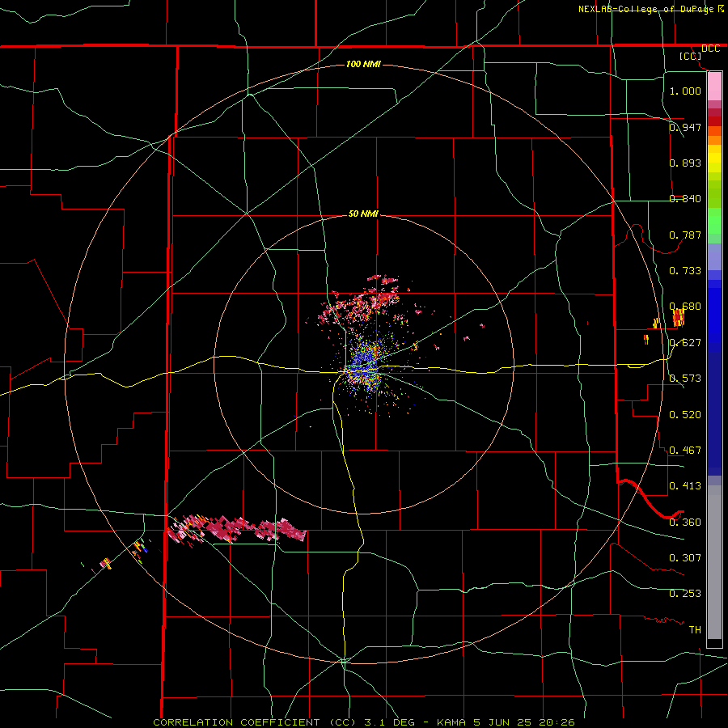Click the 0.733 legend value
Viewport: 728px width, 728px height.
(685, 271)
